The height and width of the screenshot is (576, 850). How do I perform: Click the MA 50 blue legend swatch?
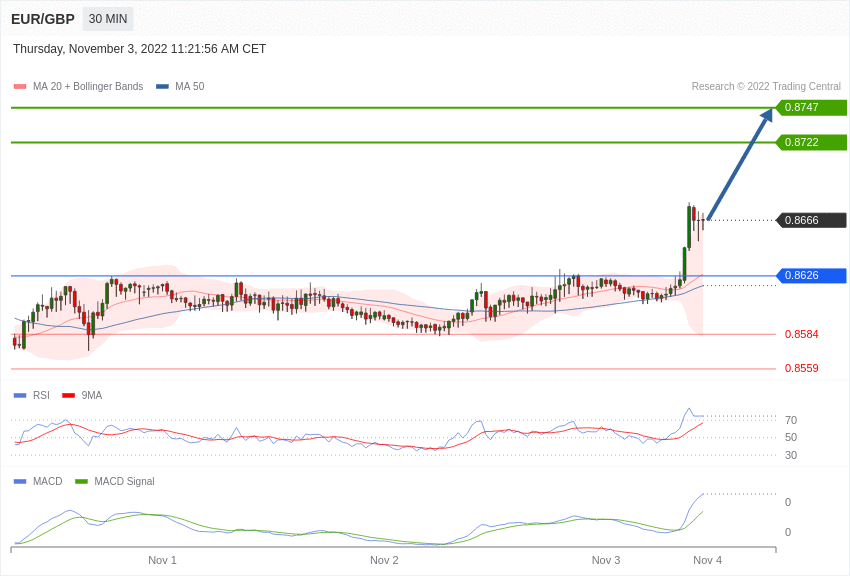pyautogui.click(x=162, y=87)
